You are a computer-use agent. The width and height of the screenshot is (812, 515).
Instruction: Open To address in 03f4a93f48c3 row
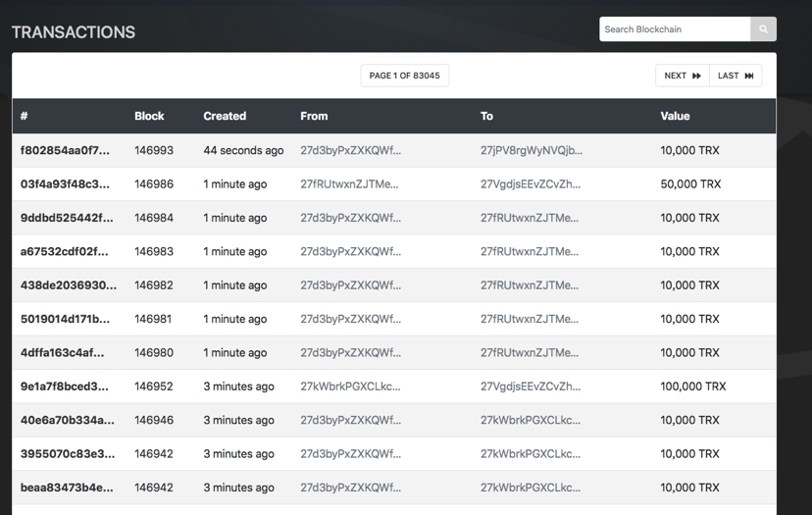point(531,184)
